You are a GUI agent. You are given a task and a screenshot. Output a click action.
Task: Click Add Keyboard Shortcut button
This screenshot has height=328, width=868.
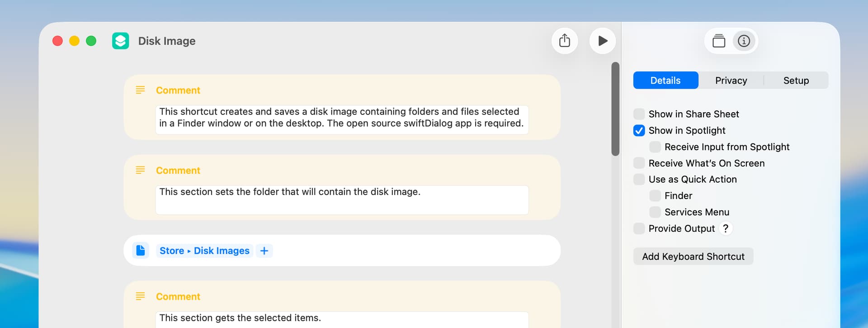693,257
